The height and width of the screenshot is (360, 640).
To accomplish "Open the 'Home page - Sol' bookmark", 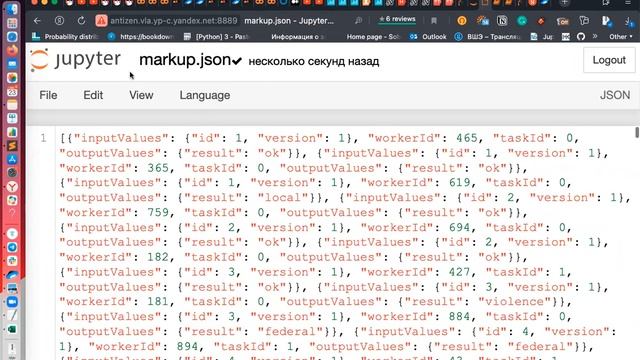I will point(373,37).
